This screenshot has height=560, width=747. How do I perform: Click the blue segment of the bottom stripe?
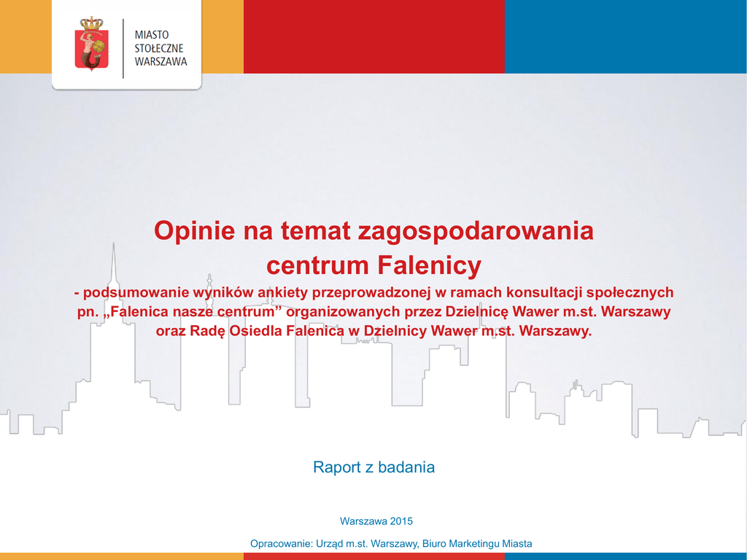pyautogui.click(x=625, y=556)
